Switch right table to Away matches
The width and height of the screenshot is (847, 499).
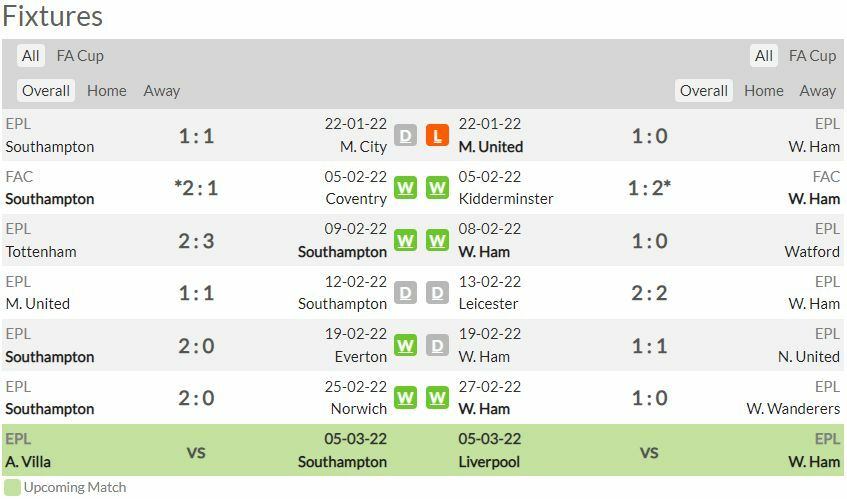point(817,91)
